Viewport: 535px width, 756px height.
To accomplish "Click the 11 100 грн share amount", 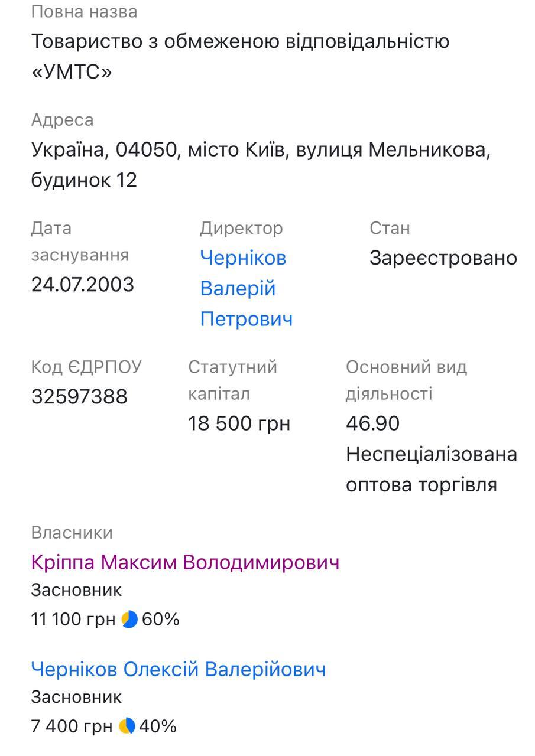I will coord(73,620).
